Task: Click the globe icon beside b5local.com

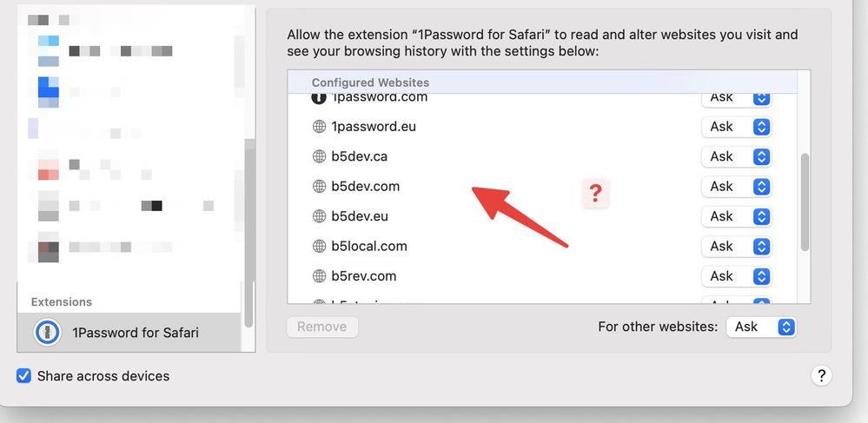Action: pyautogui.click(x=319, y=246)
